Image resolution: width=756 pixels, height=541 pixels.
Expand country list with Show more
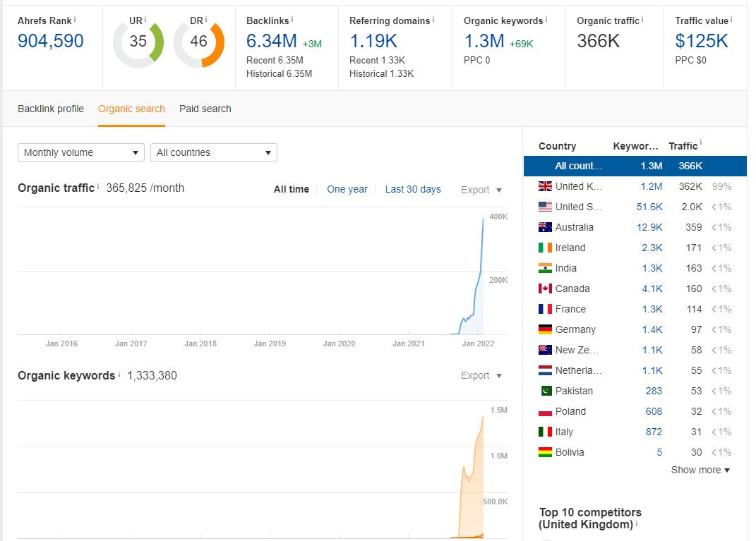(x=700, y=470)
